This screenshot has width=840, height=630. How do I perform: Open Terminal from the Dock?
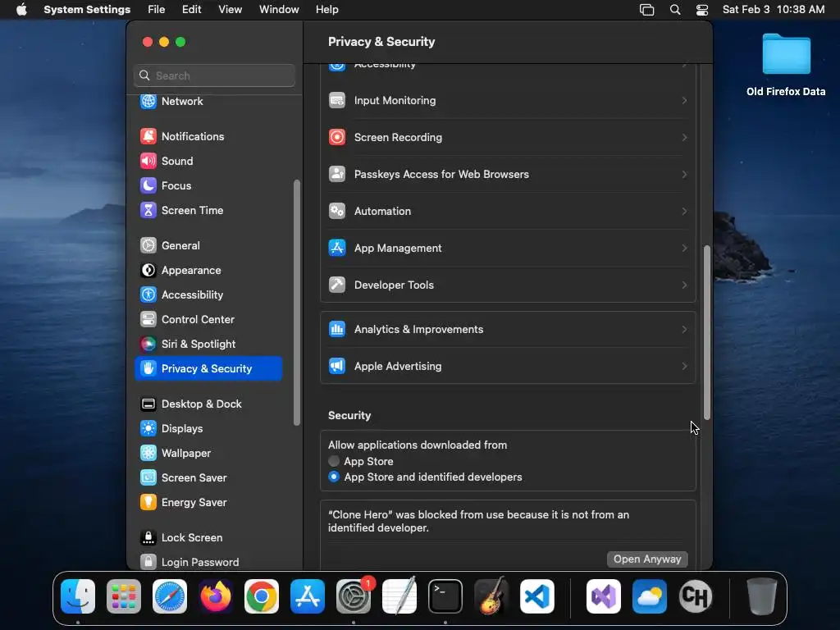pyautogui.click(x=445, y=596)
